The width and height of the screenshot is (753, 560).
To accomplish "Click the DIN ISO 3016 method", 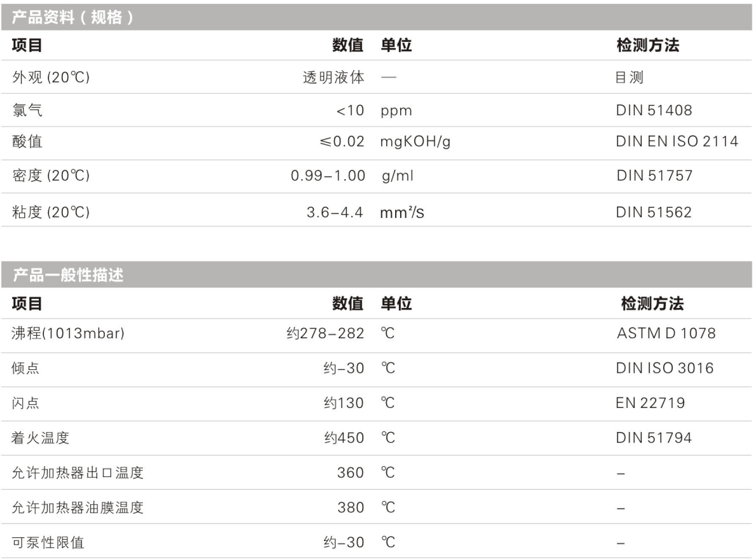I will (665, 368).
